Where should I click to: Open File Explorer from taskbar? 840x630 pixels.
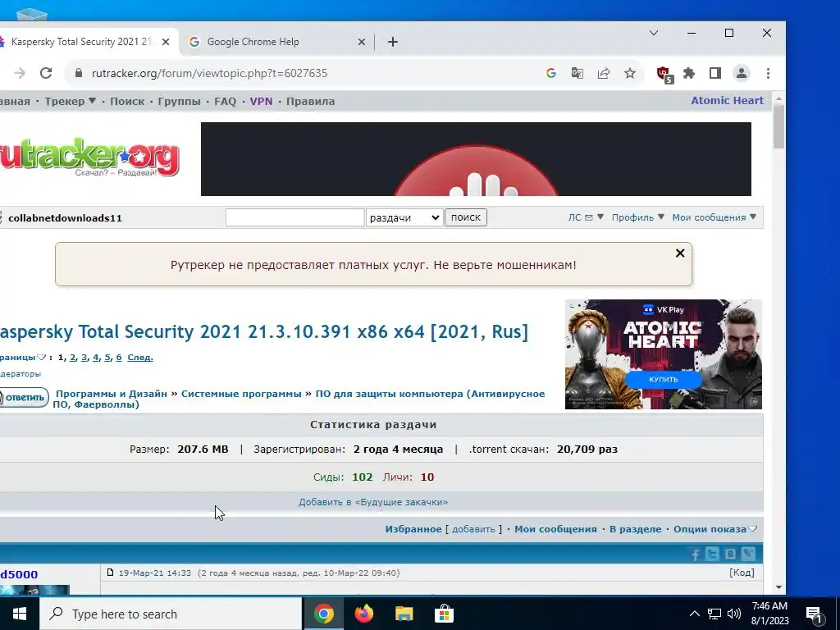tap(404, 614)
